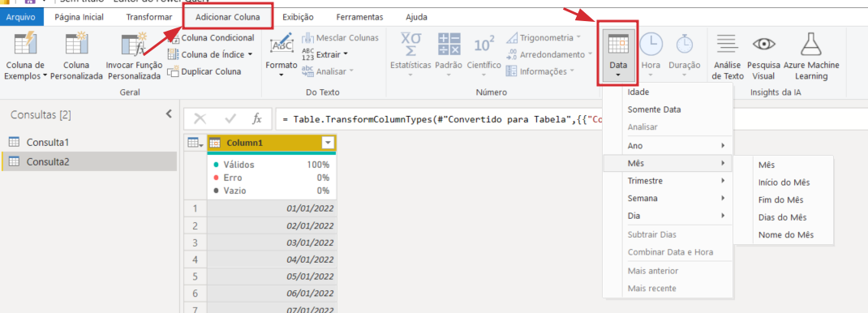Click the Extrair icon
The height and width of the screenshot is (313, 868).
click(307, 54)
